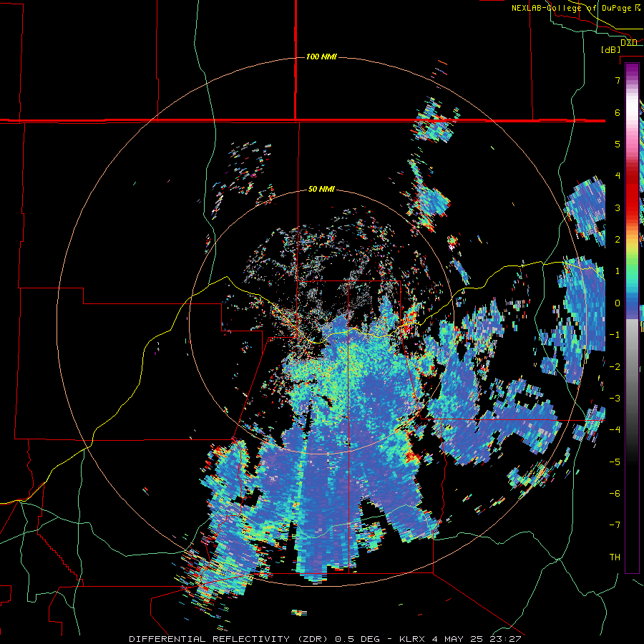644x644 pixels.
Task: Click the ZDR product title caption at bottom
Action: 325,639
